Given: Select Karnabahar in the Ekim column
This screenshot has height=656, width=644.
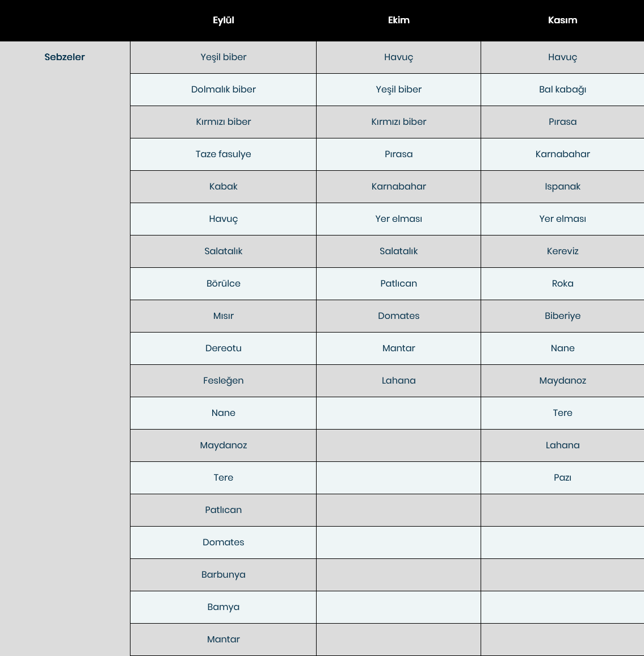Looking at the screenshot, I should click(398, 187).
